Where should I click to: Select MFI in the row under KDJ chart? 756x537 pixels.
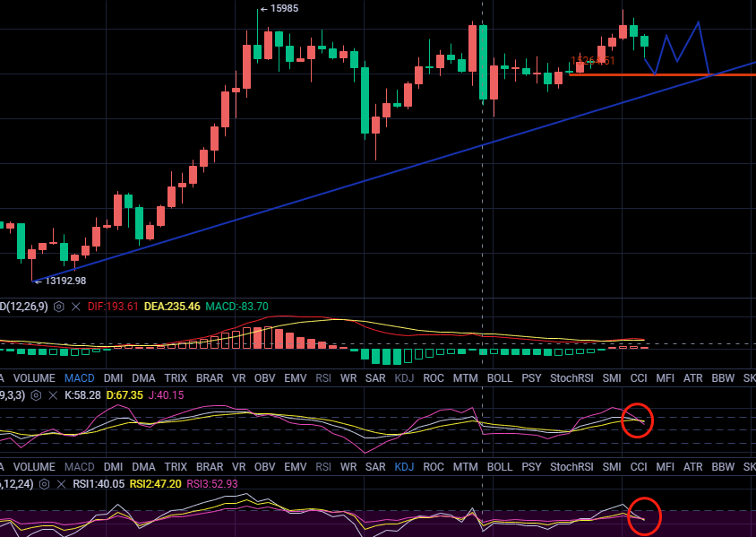666,467
